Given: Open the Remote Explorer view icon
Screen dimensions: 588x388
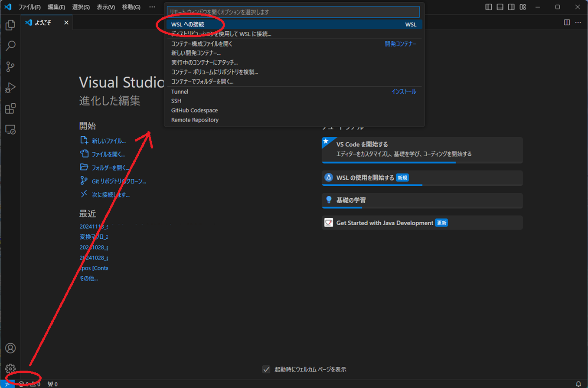Looking at the screenshot, I should pyautogui.click(x=10, y=129).
